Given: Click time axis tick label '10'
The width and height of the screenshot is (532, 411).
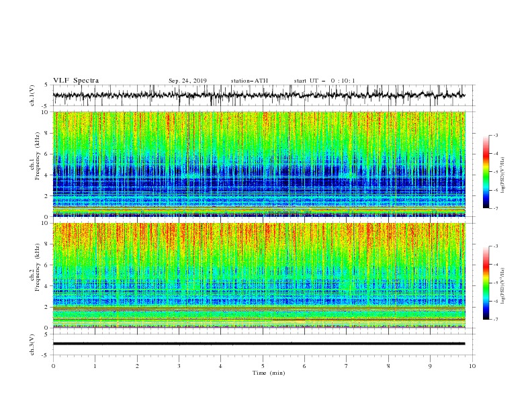Looking at the screenshot, I should coord(472,366).
